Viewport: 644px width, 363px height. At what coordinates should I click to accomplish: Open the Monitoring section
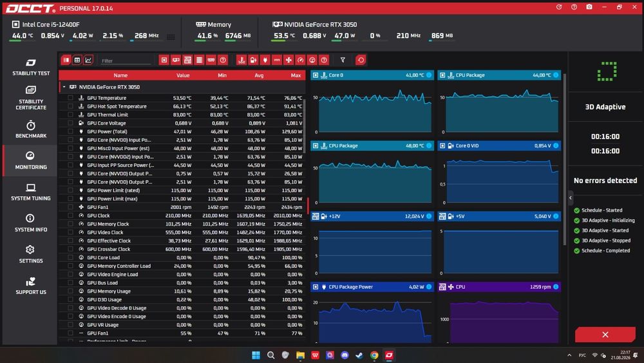(31, 161)
